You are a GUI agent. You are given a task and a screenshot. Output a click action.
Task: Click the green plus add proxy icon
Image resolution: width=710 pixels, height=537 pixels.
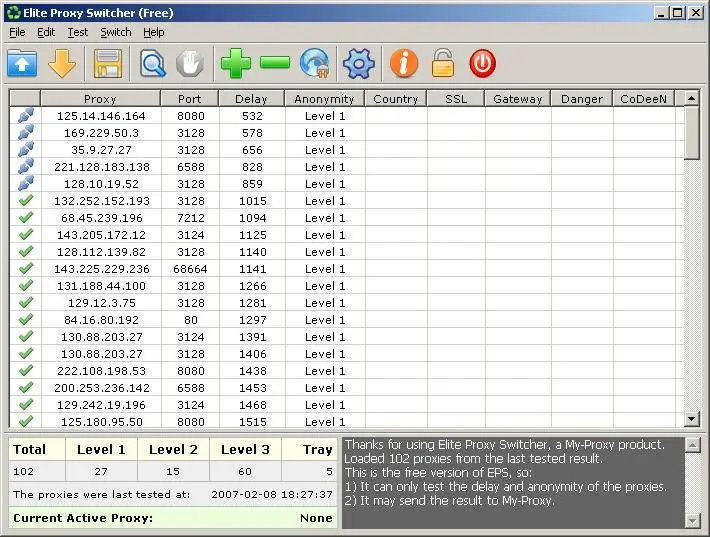click(236, 63)
